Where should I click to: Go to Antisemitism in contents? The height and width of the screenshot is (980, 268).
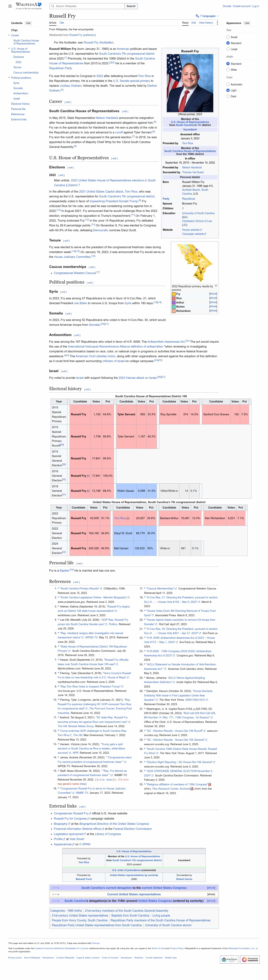coord(20,93)
